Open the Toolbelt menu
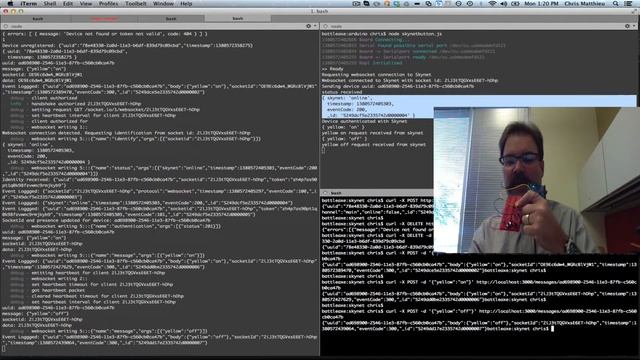Screen dimensions: 640x360 pyautogui.click(x=136, y=4)
